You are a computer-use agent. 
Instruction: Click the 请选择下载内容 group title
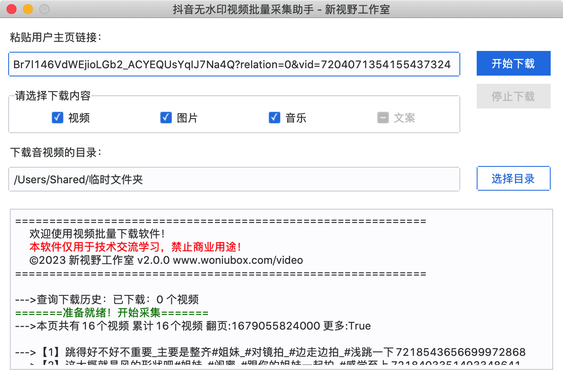pos(53,96)
